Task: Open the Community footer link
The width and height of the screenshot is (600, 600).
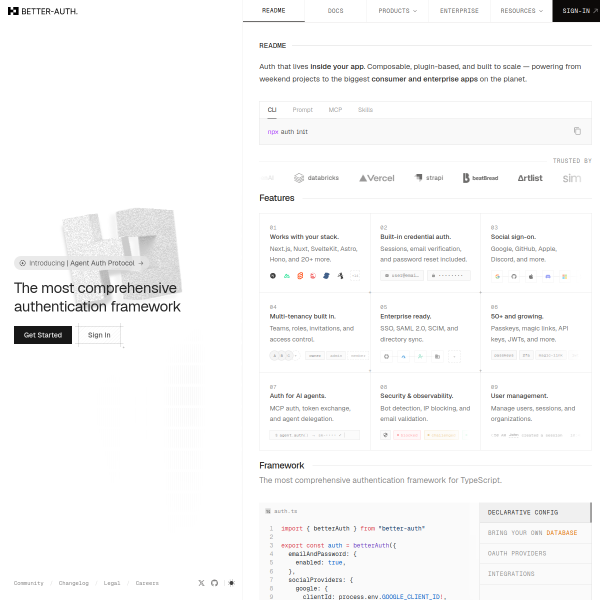Action: (29, 583)
